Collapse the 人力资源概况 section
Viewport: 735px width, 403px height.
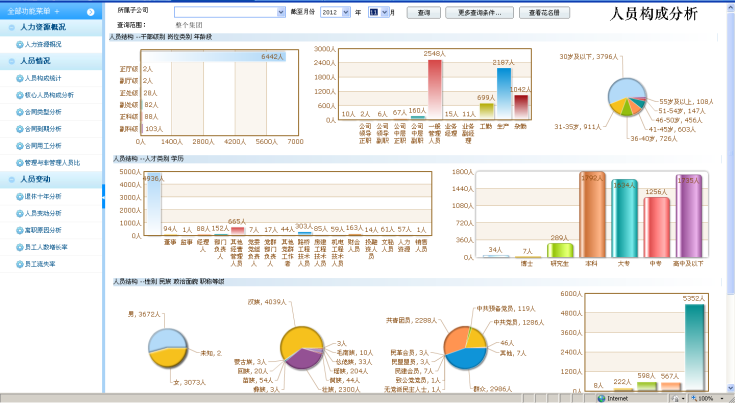pyautogui.click(x=12, y=27)
